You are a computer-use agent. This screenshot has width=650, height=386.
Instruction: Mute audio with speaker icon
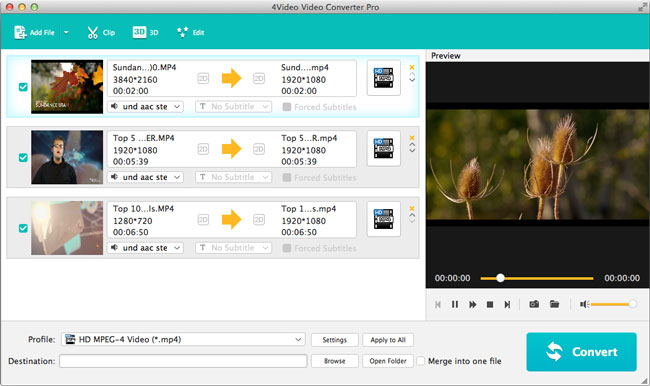pyautogui.click(x=584, y=304)
